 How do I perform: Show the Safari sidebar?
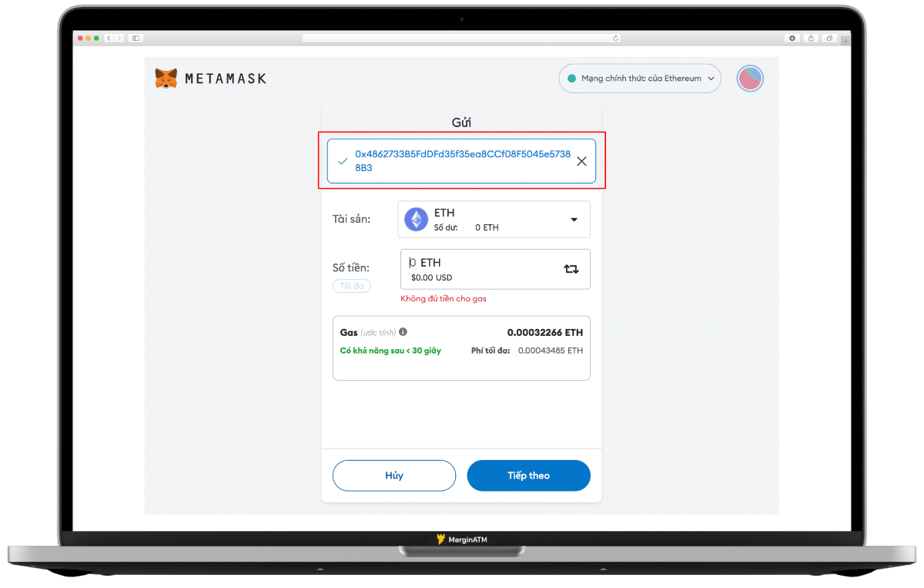pyautogui.click(x=136, y=38)
